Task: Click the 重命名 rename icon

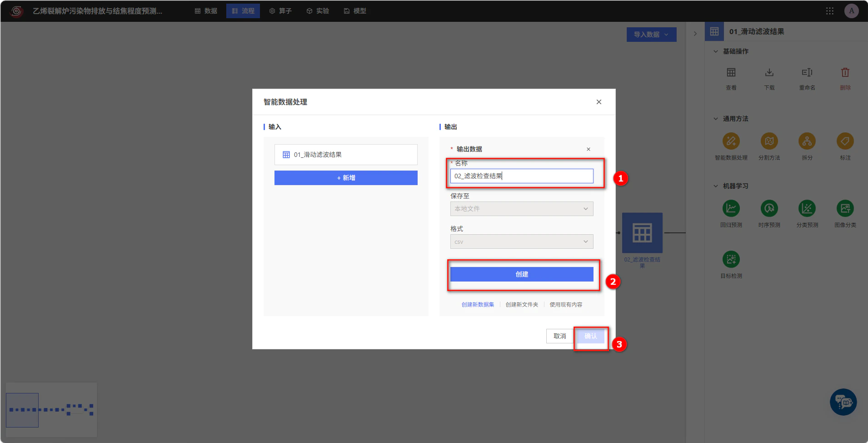Action: click(x=807, y=73)
